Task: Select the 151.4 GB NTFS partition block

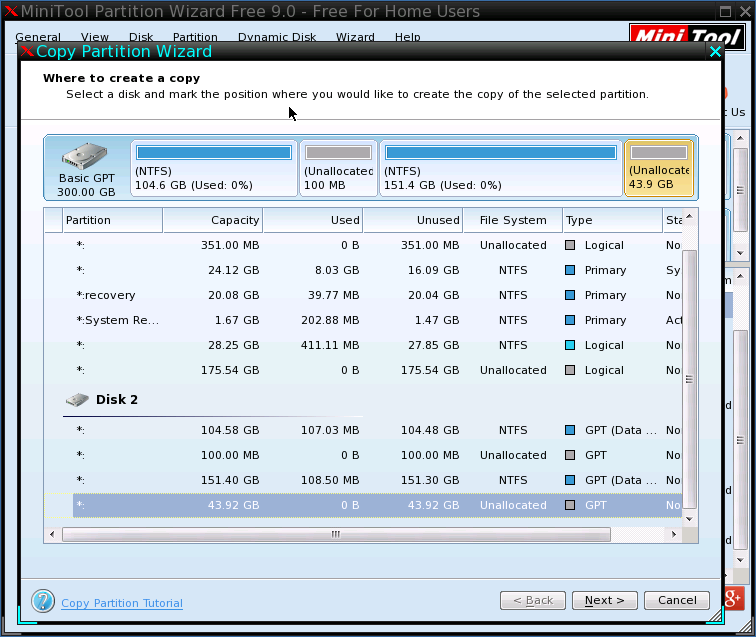Action: [501, 168]
